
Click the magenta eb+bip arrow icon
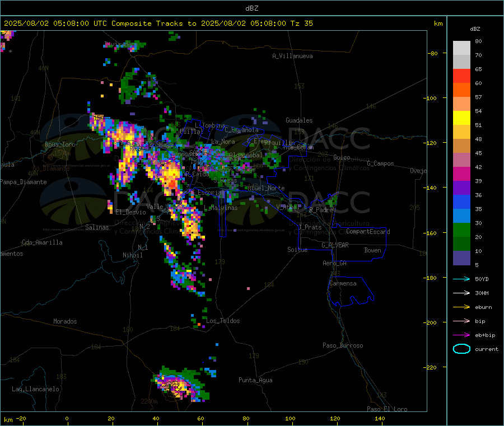(461, 335)
